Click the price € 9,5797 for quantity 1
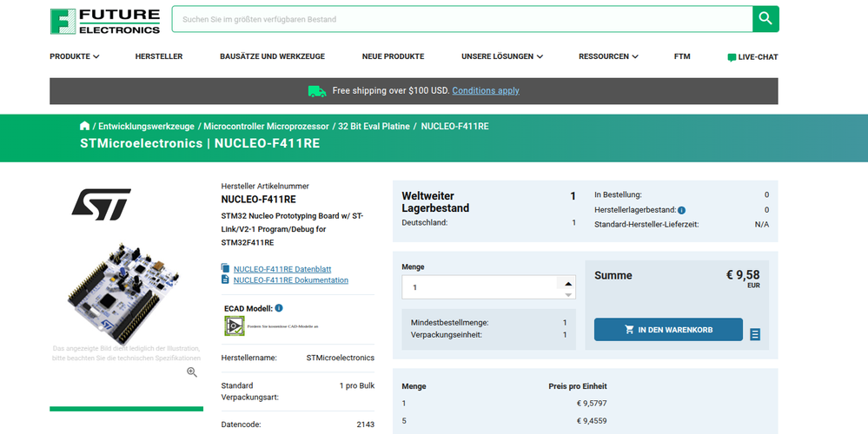 pos(592,404)
